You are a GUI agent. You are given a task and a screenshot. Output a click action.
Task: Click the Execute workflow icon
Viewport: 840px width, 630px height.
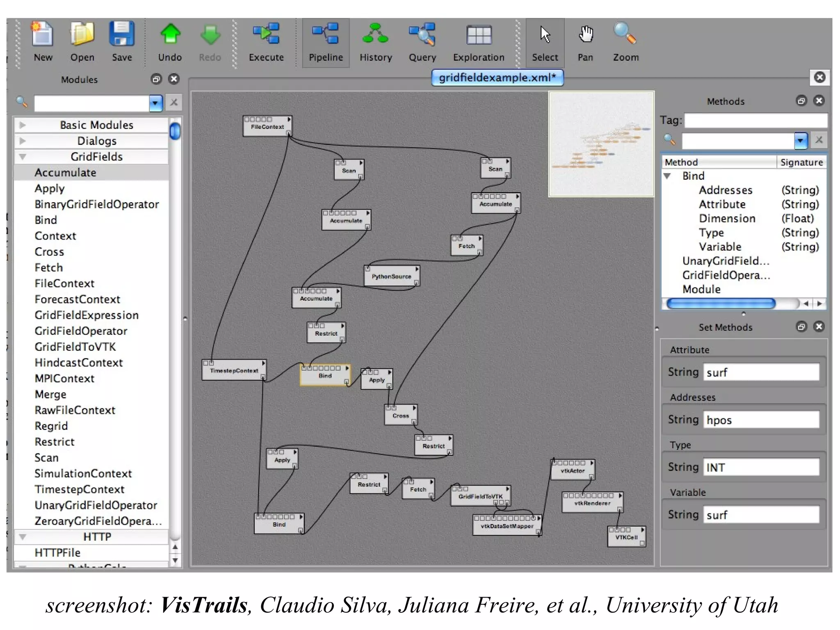(266, 34)
